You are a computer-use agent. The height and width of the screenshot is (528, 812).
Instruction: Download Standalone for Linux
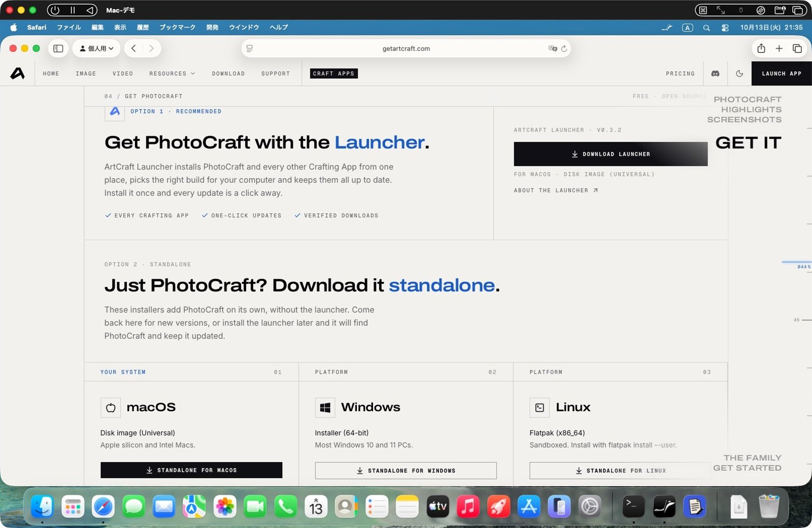(620, 471)
